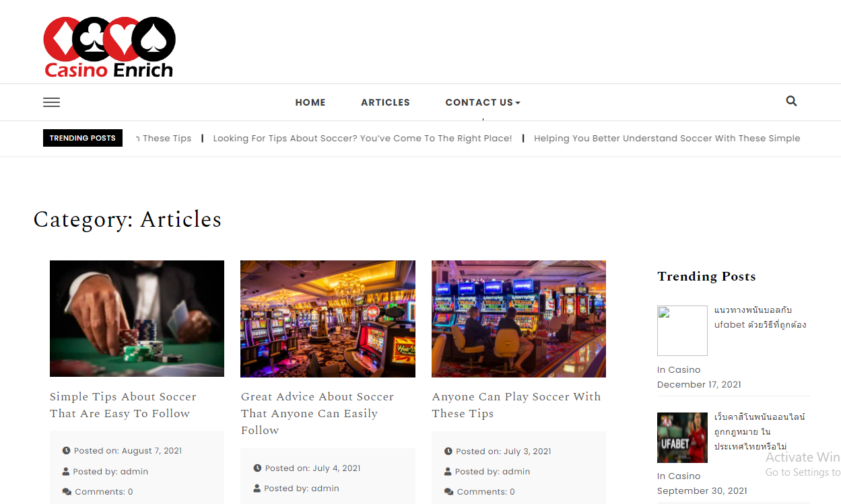Click the search magnifier icon
Image resolution: width=841 pixels, height=504 pixels.
pos(791,101)
